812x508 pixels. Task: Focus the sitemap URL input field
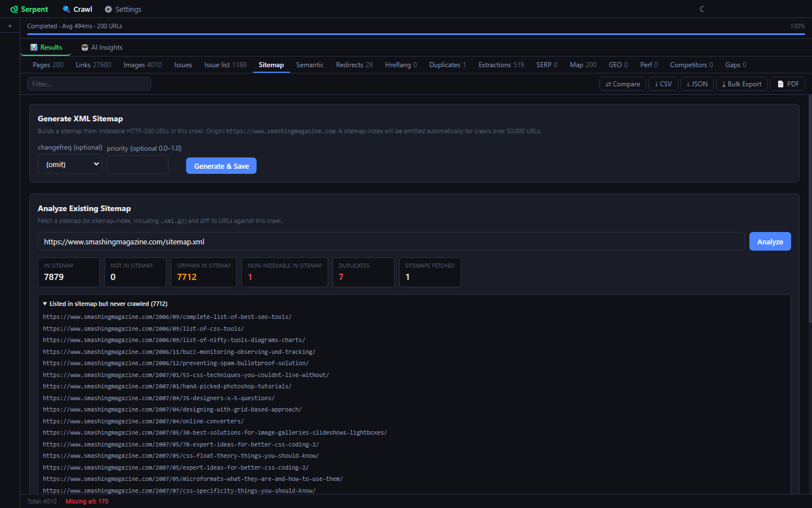pos(391,242)
